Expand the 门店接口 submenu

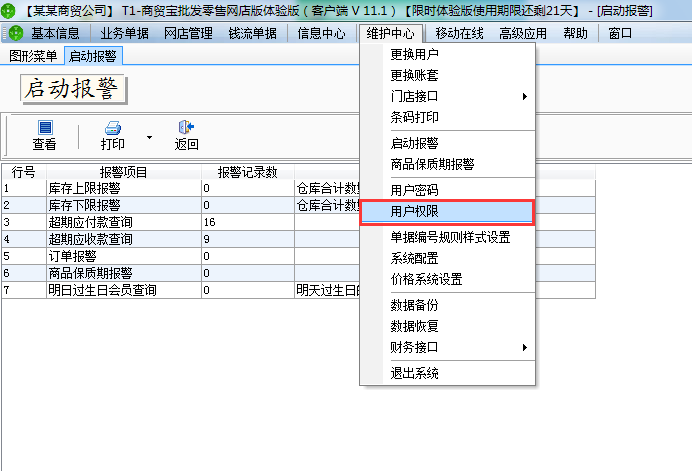(525, 96)
